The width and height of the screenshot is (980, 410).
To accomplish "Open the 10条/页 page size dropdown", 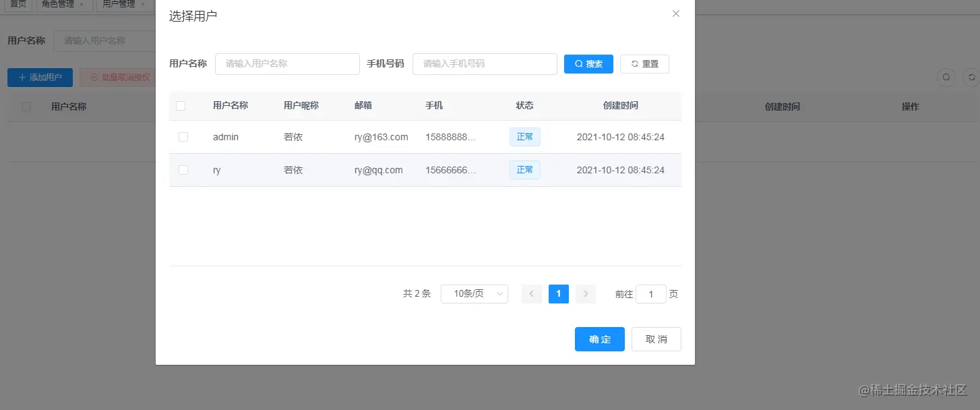I will 474,294.
